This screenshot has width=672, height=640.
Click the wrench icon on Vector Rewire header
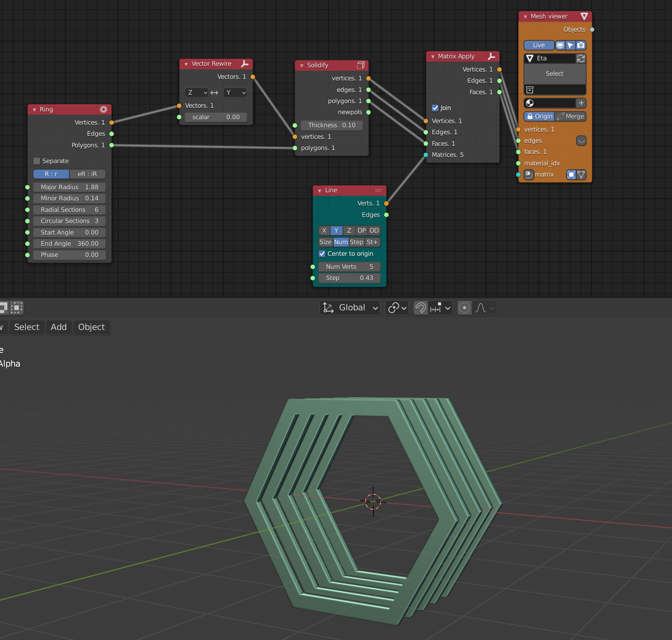(245, 64)
